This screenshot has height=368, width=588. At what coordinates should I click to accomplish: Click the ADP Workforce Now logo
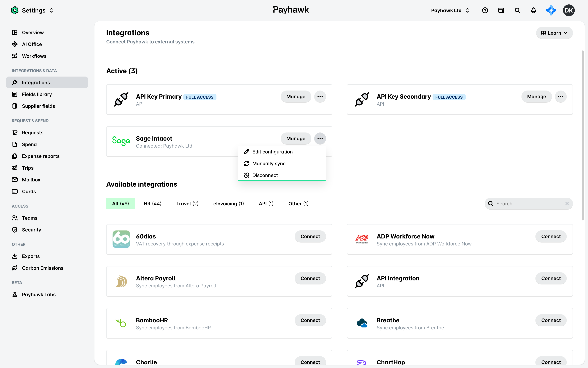[x=362, y=239]
